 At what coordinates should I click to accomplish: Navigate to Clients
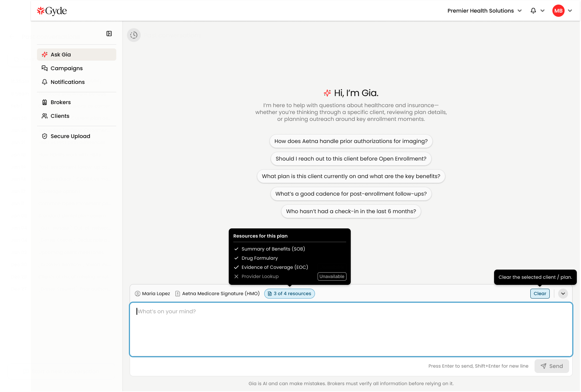(77, 116)
